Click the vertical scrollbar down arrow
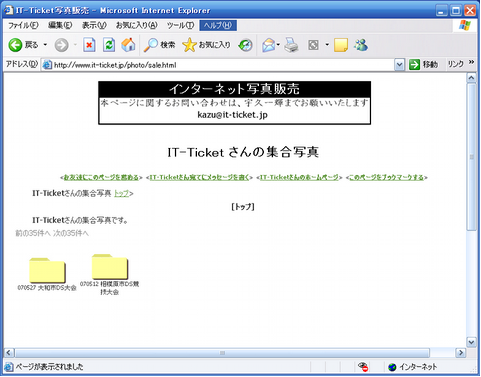The image size is (481, 377). pyautogui.click(x=471, y=342)
